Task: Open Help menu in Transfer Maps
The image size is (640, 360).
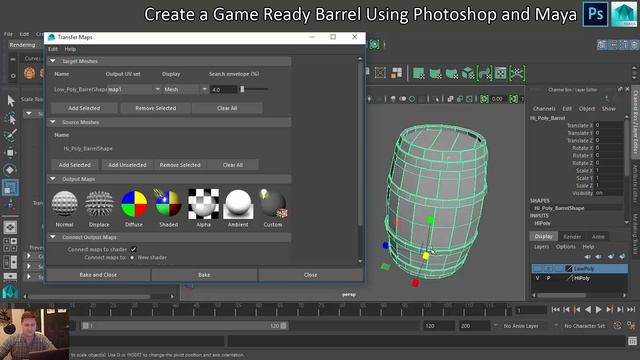Action: (70, 49)
